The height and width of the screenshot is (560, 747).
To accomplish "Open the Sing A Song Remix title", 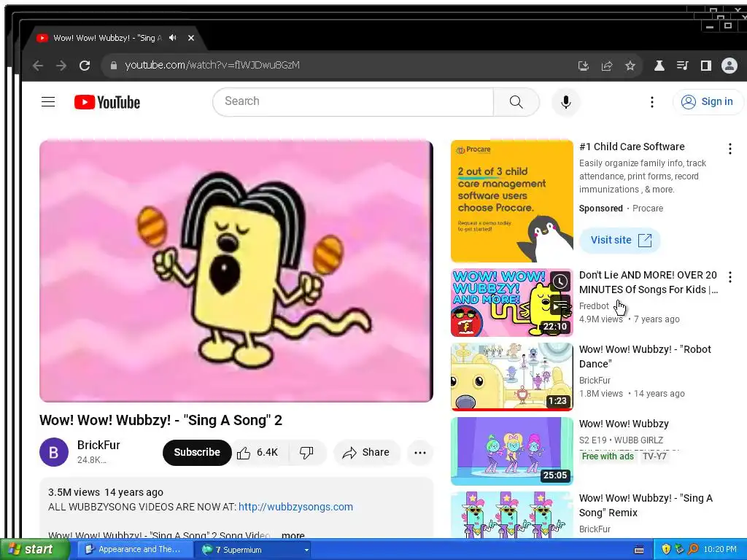I will tap(646, 505).
